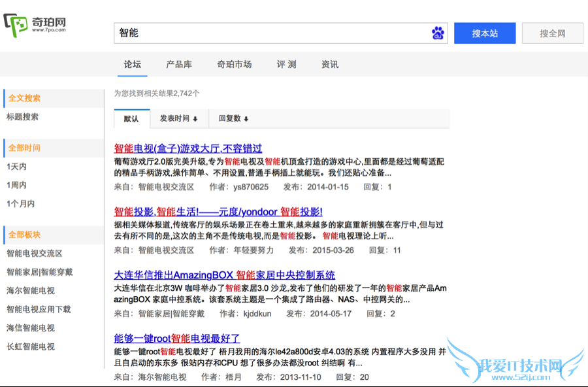Image resolution: width=588 pixels, height=387 pixels.
Task: Select 海尔智能电视 board in sidebar
Action: (x=31, y=291)
